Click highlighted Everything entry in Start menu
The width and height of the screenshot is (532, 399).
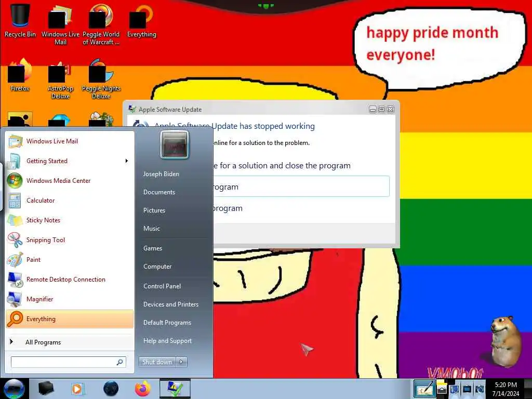click(x=70, y=319)
